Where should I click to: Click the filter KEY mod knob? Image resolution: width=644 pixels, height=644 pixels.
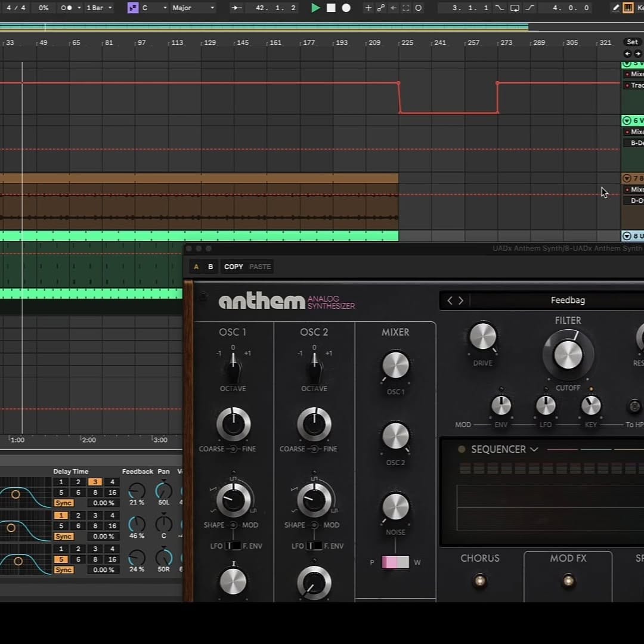[590, 406]
